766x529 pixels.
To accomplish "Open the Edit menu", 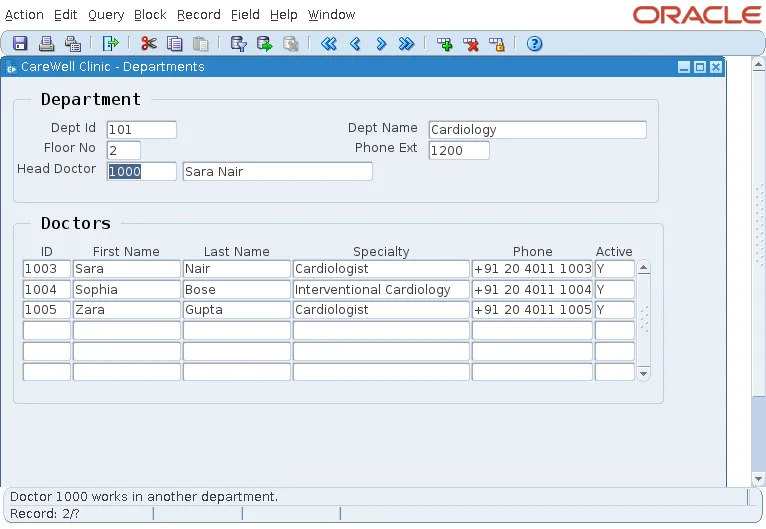I will point(65,15).
